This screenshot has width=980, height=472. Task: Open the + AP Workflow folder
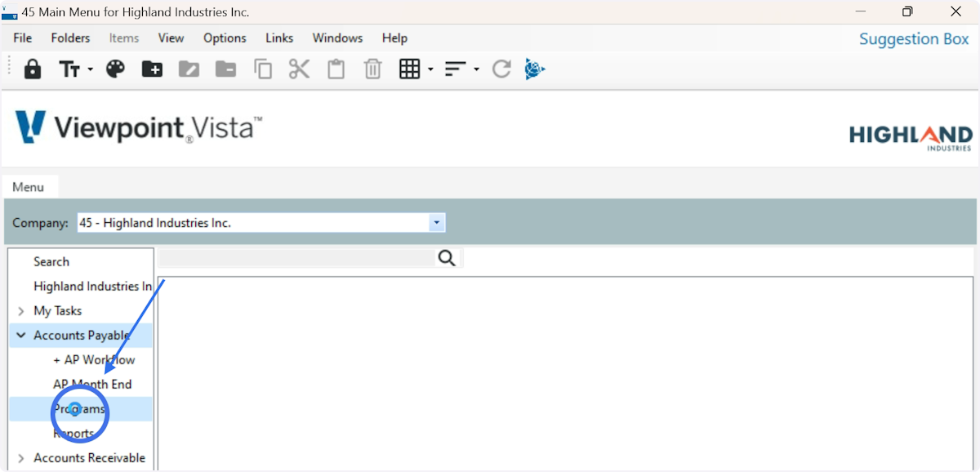pyautogui.click(x=94, y=360)
